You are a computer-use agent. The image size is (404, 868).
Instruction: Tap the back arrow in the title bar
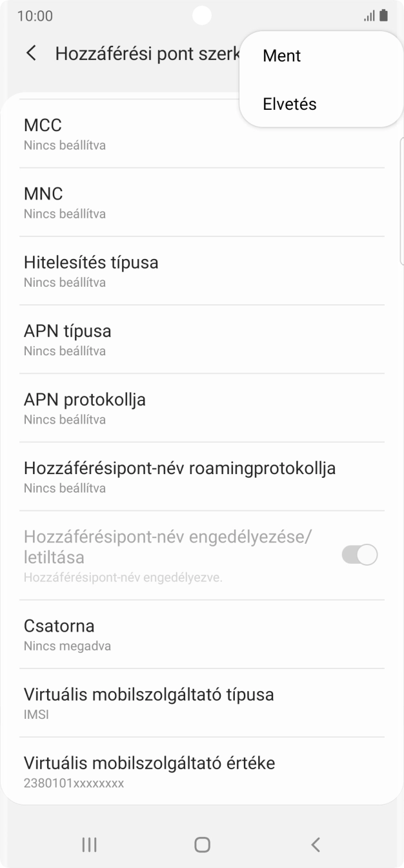(x=31, y=53)
